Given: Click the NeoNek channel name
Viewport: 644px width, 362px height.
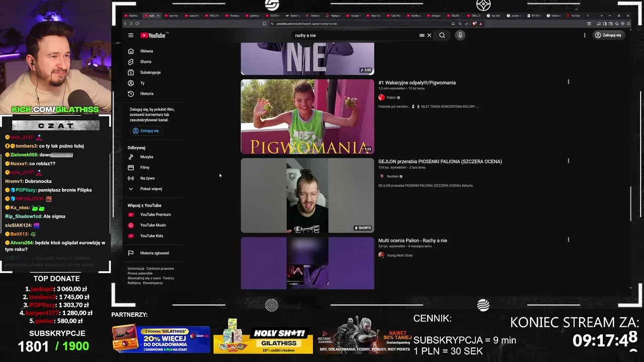Looking at the screenshot, I should (x=392, y=176).
